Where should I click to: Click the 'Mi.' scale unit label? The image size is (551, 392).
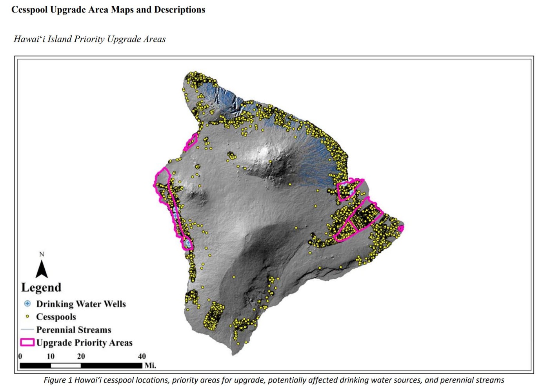[150, 365]
